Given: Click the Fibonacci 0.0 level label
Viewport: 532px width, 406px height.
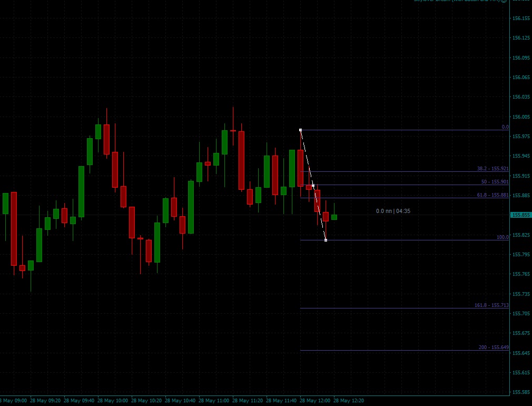Looking at the screenshot, I should coord(505,127).
